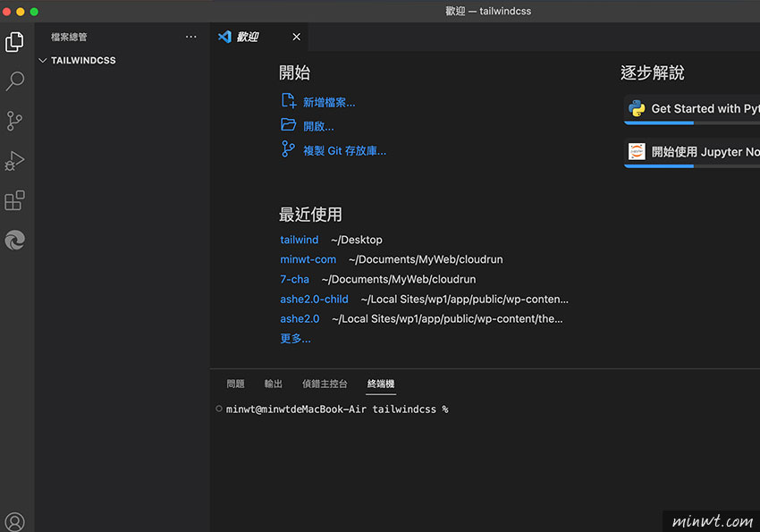This screenshot has height=532, width=760.
Task: Open the Search view icon
Action: tap(14, 81)
